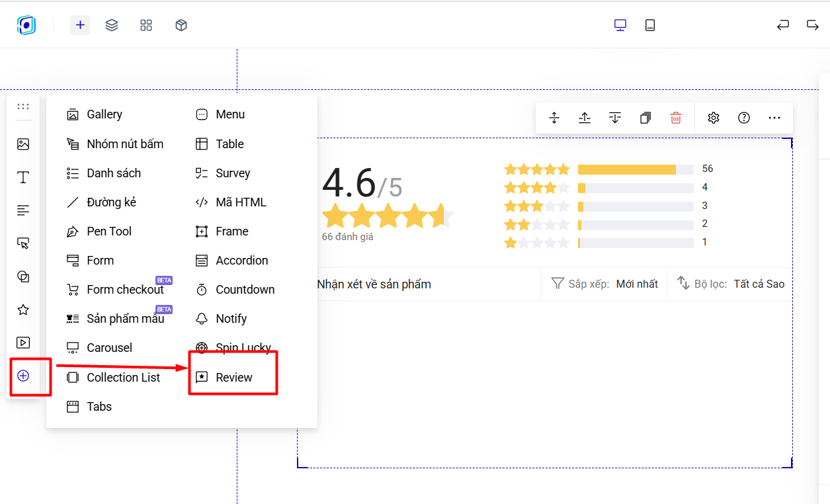The width and height of the screenshot is (830, 504).
Task: Select the star icon tool in sidebar
Action: (23, 310)
